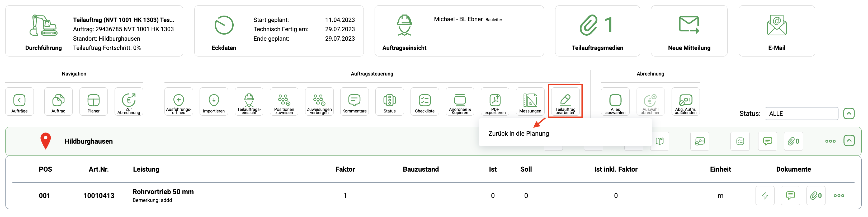
Task: Select Zurück in die Planung menu entry
Action: [518, 133]
